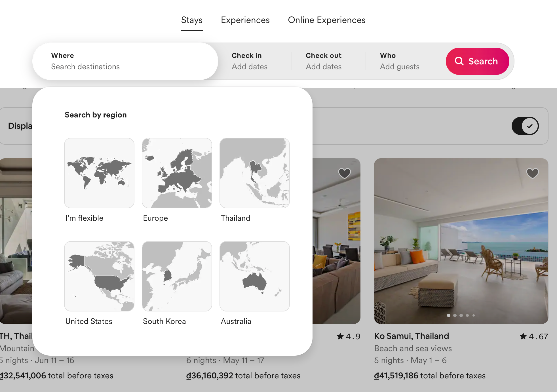Toggle the display total price switch
This screenshot has height=392, width=557.
525,126
